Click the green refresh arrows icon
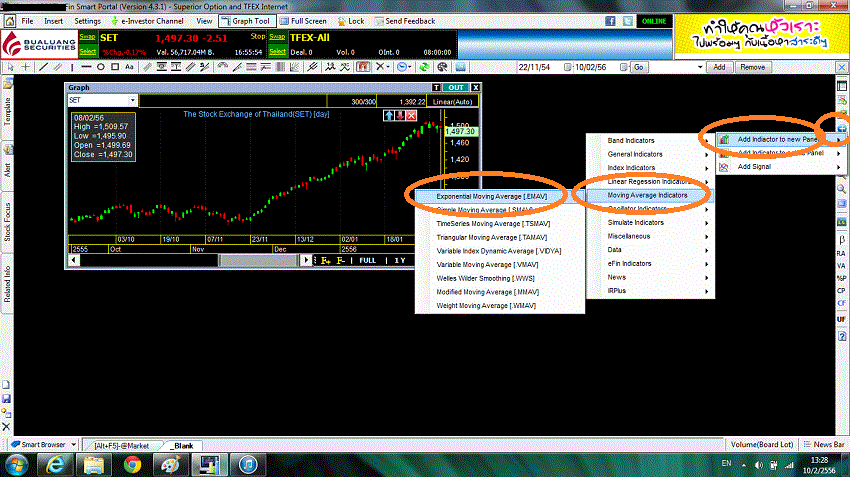This screenshot has width=850, height=477. (x=424, y=67)
